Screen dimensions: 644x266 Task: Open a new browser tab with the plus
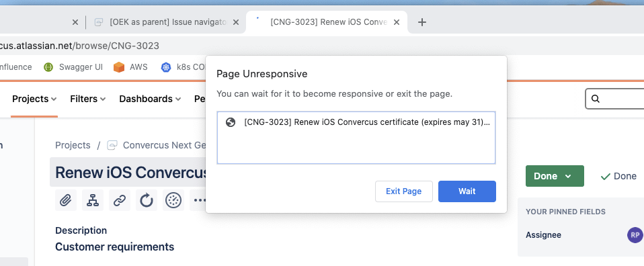pyautogui.click(x=421, y=22)
